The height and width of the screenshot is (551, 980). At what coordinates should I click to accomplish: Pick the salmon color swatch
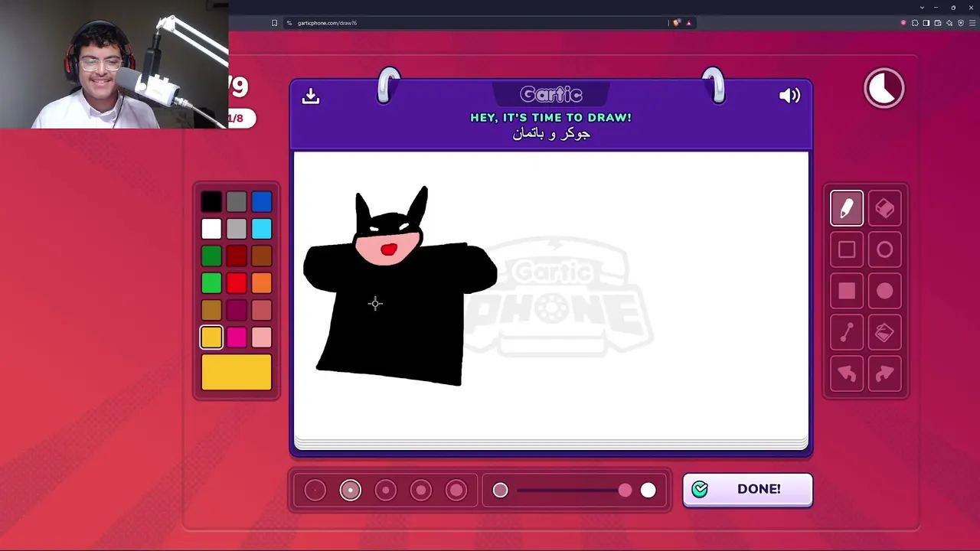click(262, 310)
